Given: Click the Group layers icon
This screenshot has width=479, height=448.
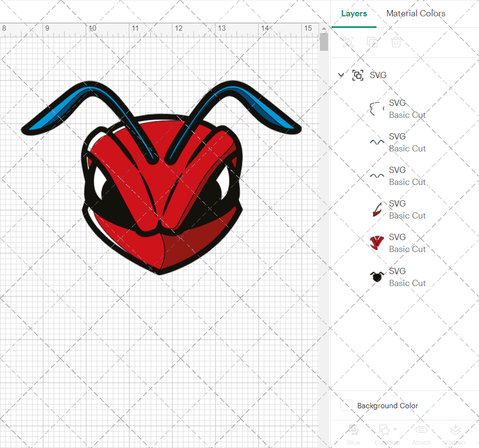Looking at the screenshot, I should 348,42.
